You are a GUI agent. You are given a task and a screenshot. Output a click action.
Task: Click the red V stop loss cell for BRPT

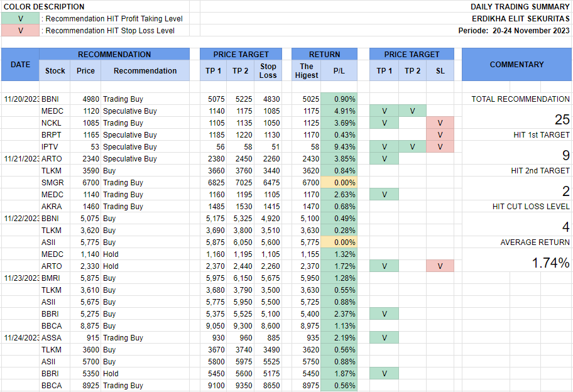coord(440,135)
